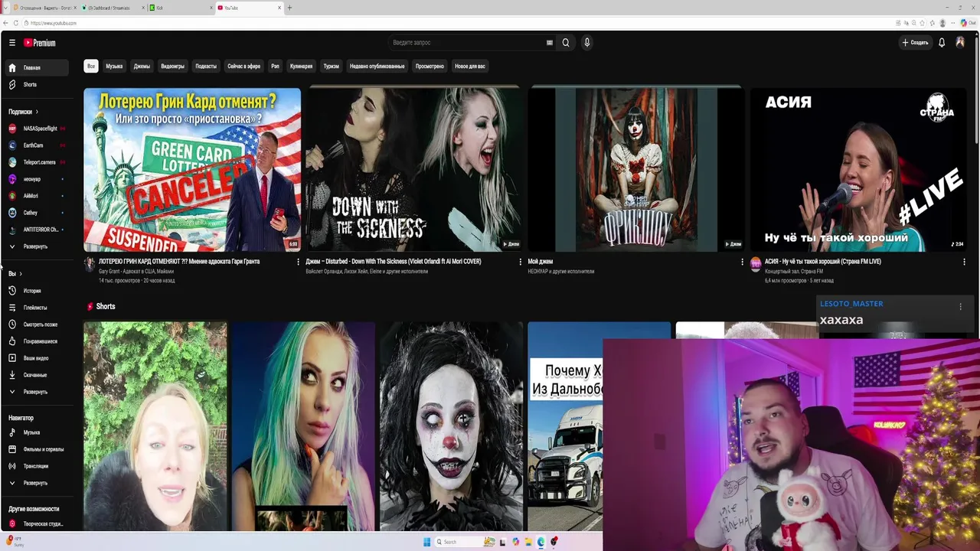This screenshot has height=551, width=980.
Task: Click the YouTube Premium logo
Action: pyautogui.click(x=40, y=43)
